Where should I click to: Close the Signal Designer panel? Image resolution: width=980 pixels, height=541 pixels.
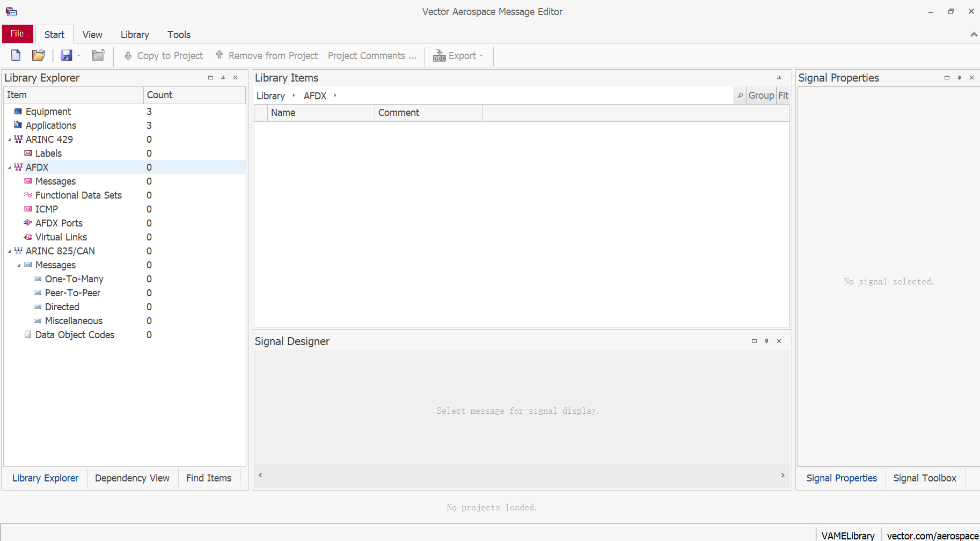[x=779, y=341]
